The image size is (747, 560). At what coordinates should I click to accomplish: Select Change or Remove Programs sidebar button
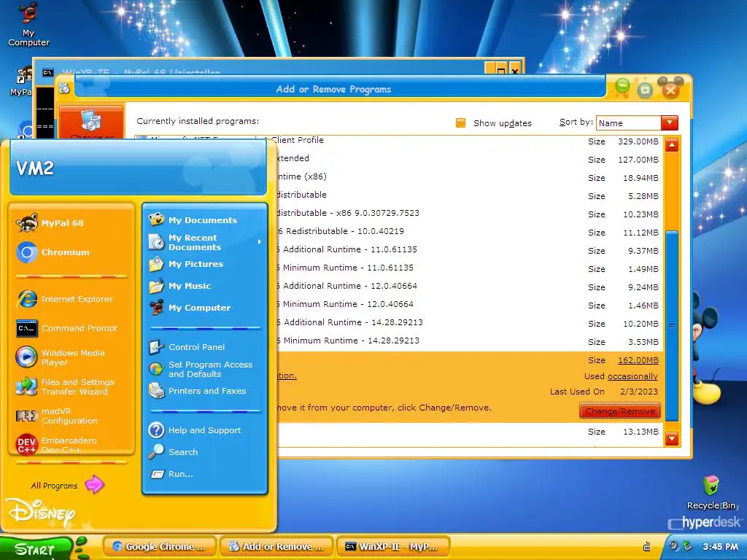[91, 122]
